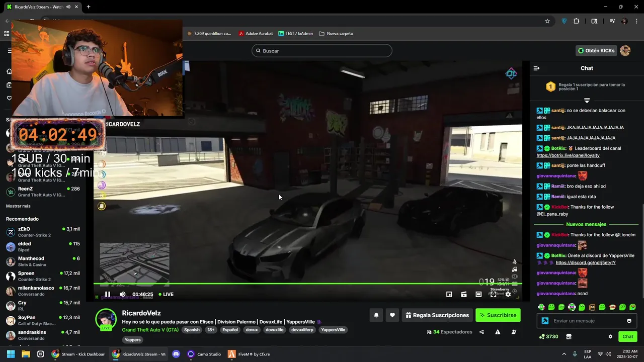Toggle theater mode in the player
644x362 pixels.
(478, 294)
